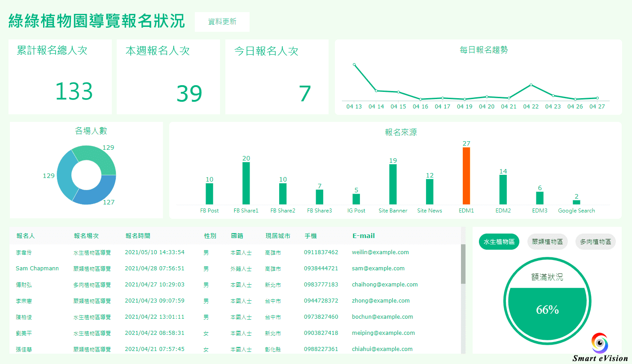The image size is (632, 364).
Task: Click the E-mail column header
Action: [364, 236]
